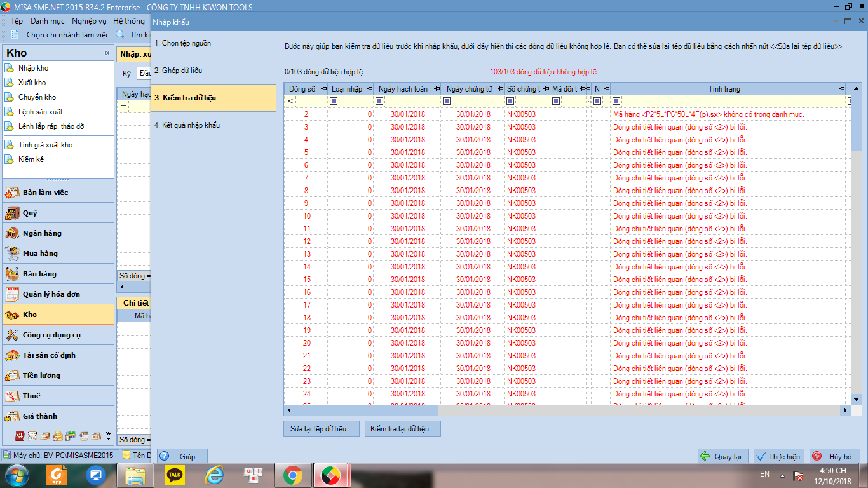Click the magnifier search icon in the toolbar
This screenshot has width=868, height=488.
[x=121, y=35]
